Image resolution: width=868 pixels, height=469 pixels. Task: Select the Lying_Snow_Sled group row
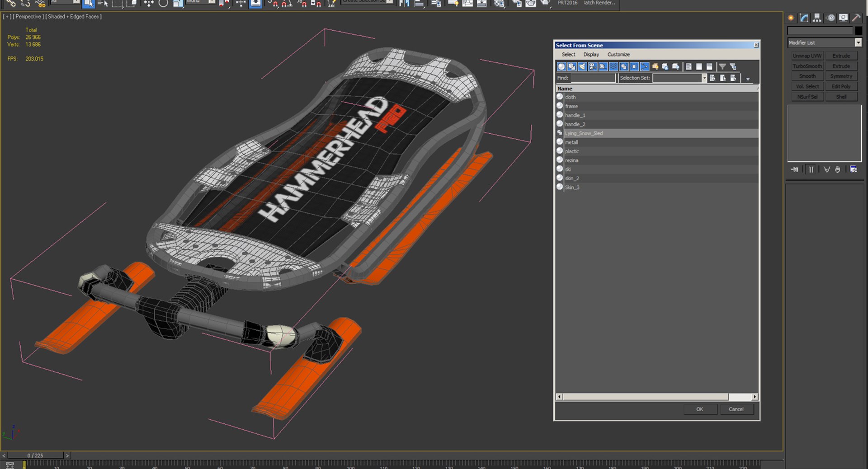(657, 133)
